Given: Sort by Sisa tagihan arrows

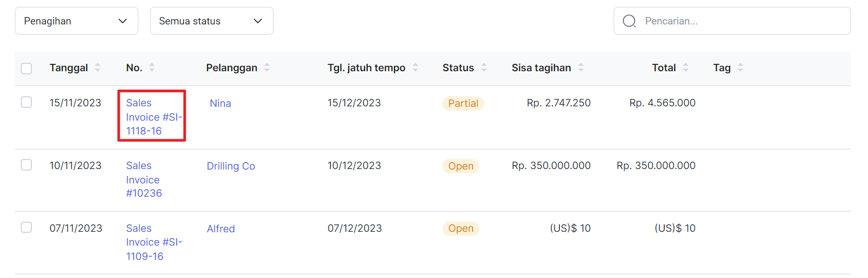Looking at the screenshot, I should tap(581, 68).
